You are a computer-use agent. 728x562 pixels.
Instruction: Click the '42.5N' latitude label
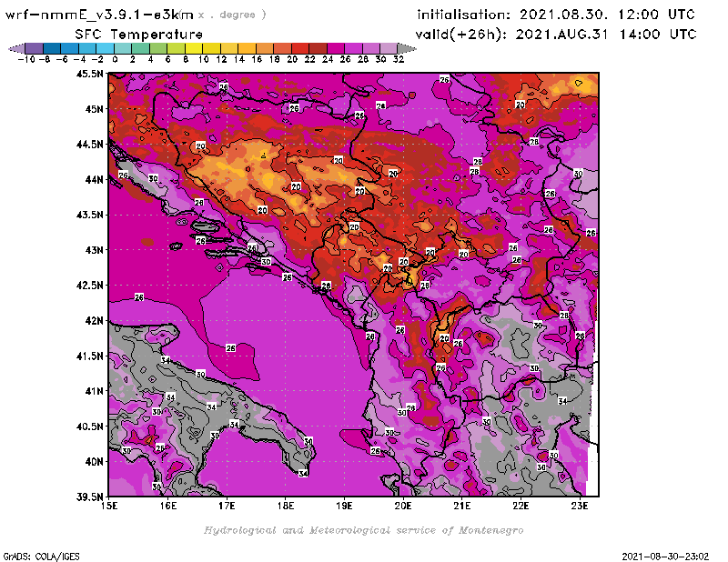coord(89,286)
